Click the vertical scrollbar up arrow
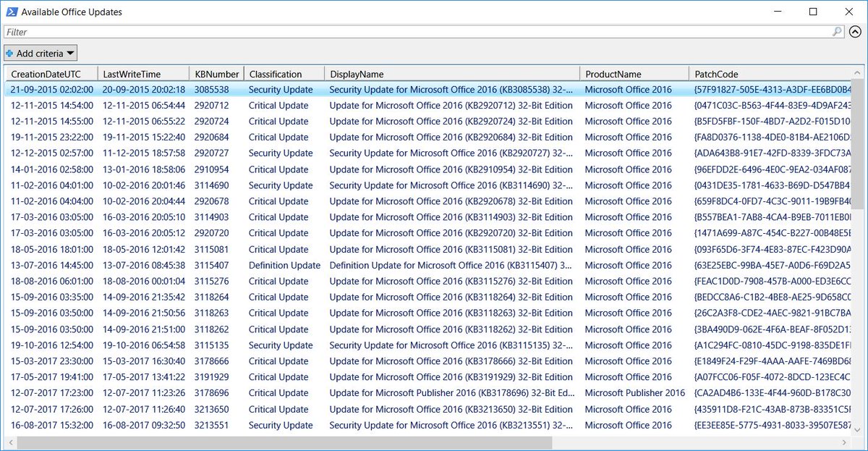Image resolution: width=868 pixels, height=451 pixels. (x=858, y=73)
